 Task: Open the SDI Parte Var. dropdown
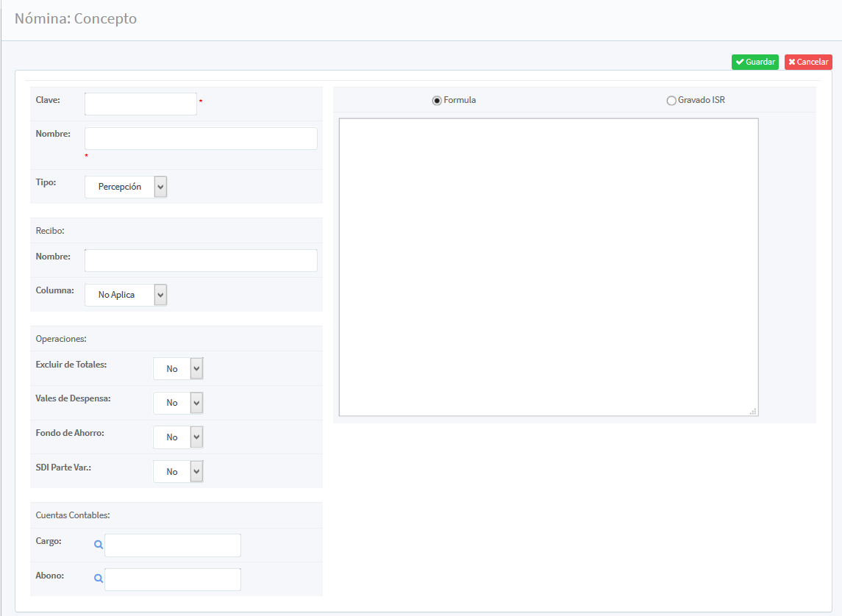point(178,472)
